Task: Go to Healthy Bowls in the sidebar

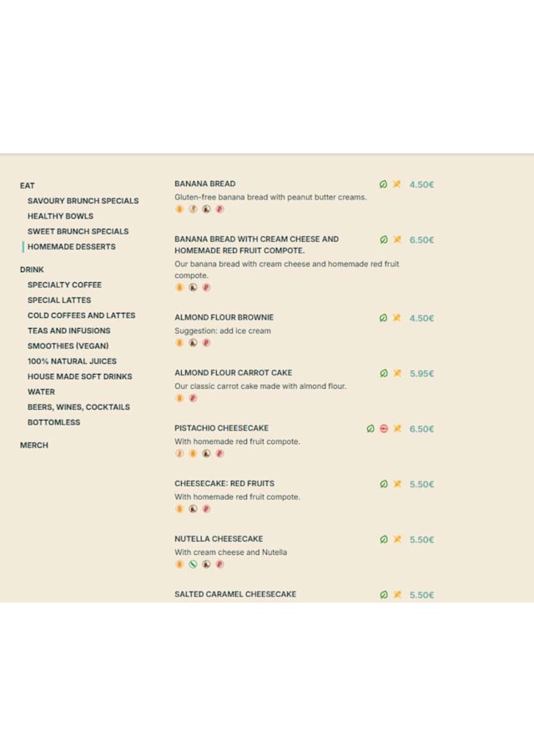Action: click(60, 216)
